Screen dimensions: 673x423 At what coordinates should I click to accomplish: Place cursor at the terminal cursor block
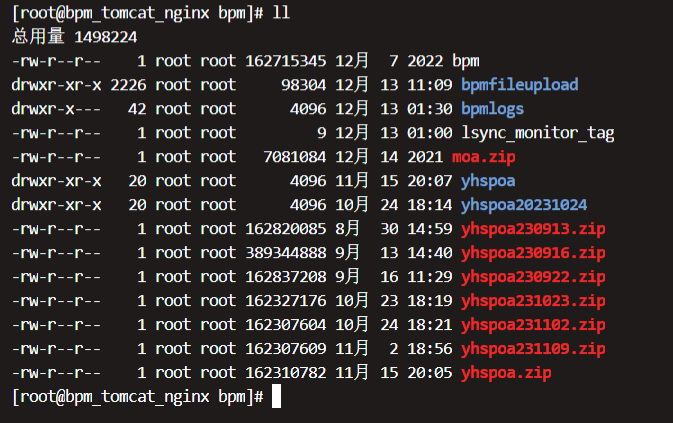[278, 397]
